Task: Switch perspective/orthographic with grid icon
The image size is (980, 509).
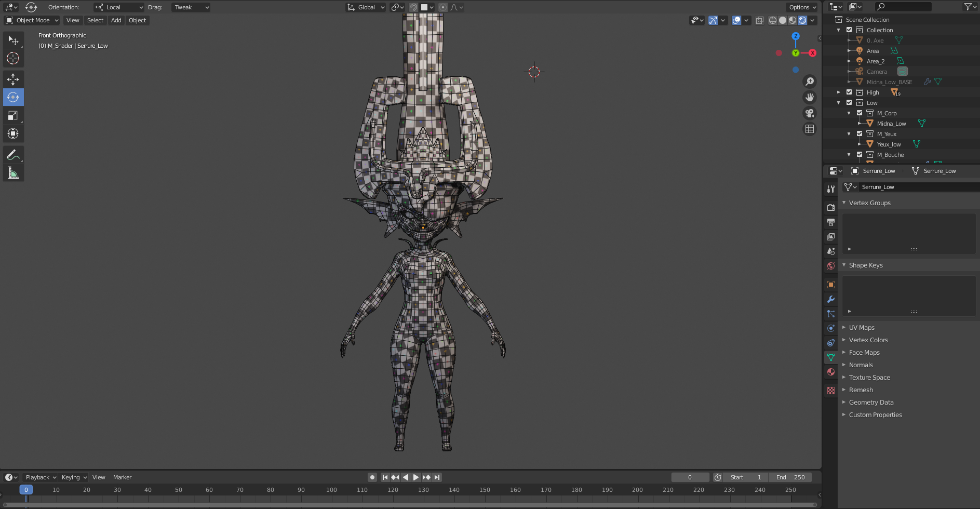Action: (x=810, y=129)
